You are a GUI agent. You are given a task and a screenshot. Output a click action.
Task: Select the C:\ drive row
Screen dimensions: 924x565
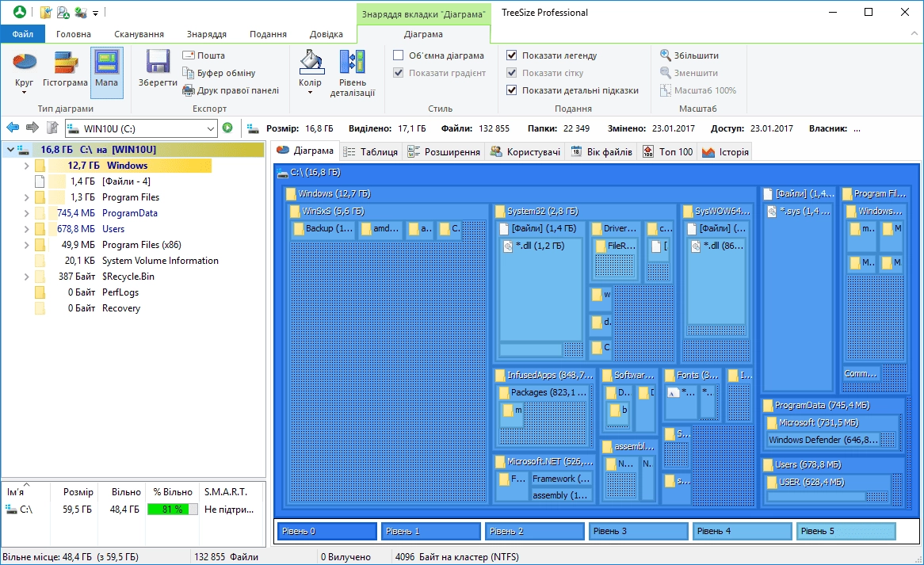tap(132, 510)
